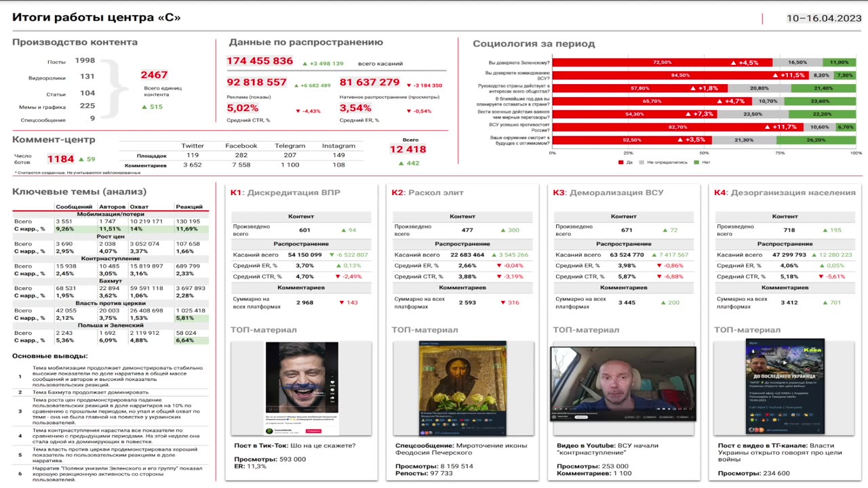Click the 'Социология за период' heading

pos(534,44)
